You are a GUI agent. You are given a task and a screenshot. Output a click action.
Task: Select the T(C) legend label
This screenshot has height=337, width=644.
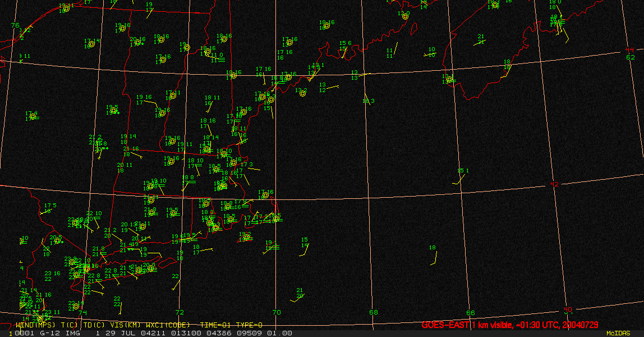click(70, 325)
